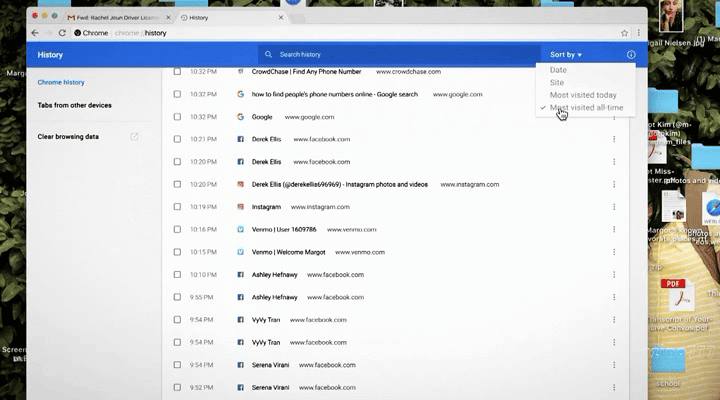Click the Google favicon of the phone numbers search entry
Viewport: 720px width, 400px height.
pyautogui.click(x=240, y=94)
